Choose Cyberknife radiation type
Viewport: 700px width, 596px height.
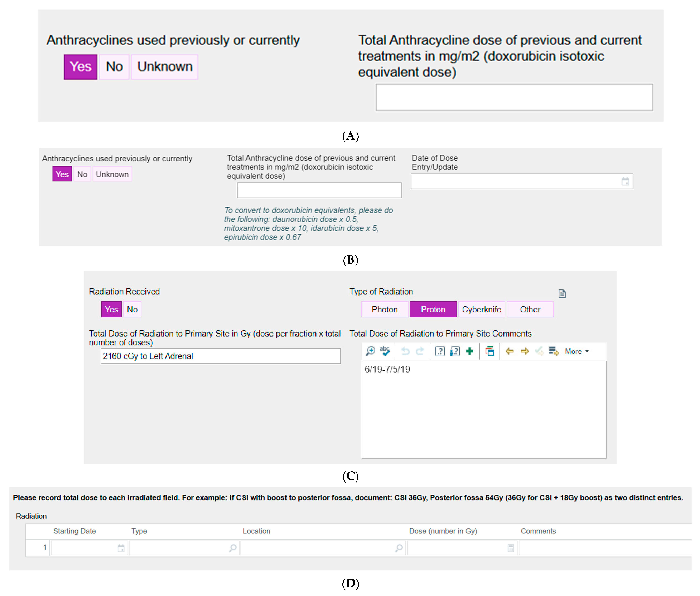[481, 309]
